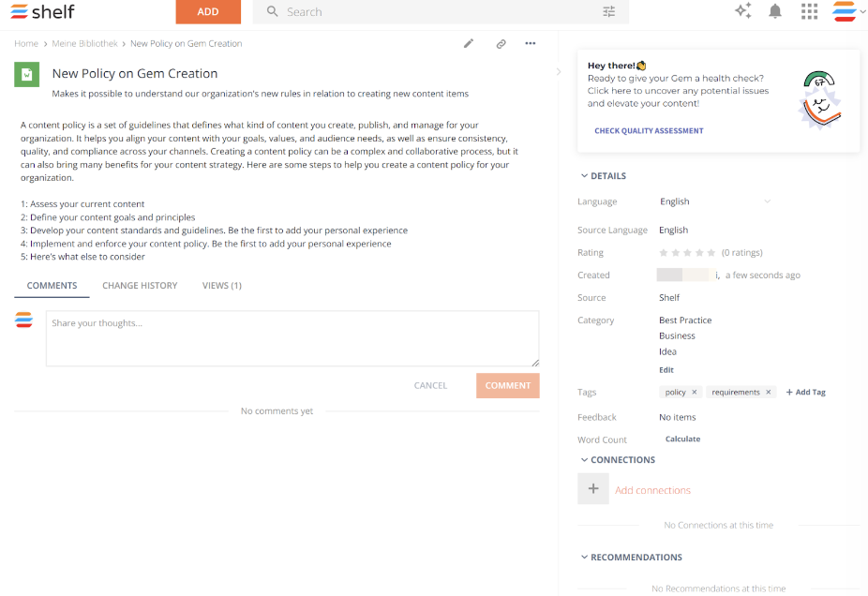The image size is (868, 596).
Task: Copy gem link via the chain icon
Action: [x=501, y=43]
